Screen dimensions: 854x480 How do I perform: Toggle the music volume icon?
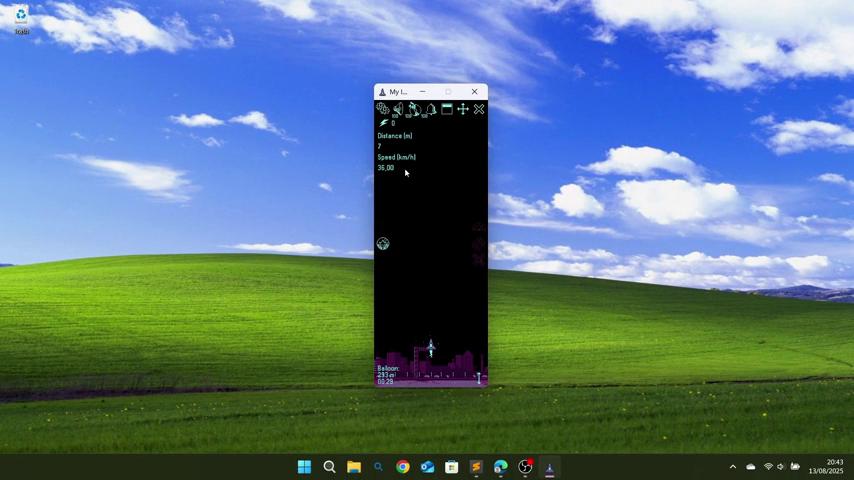pyautogui.click(x=413, y=109)
